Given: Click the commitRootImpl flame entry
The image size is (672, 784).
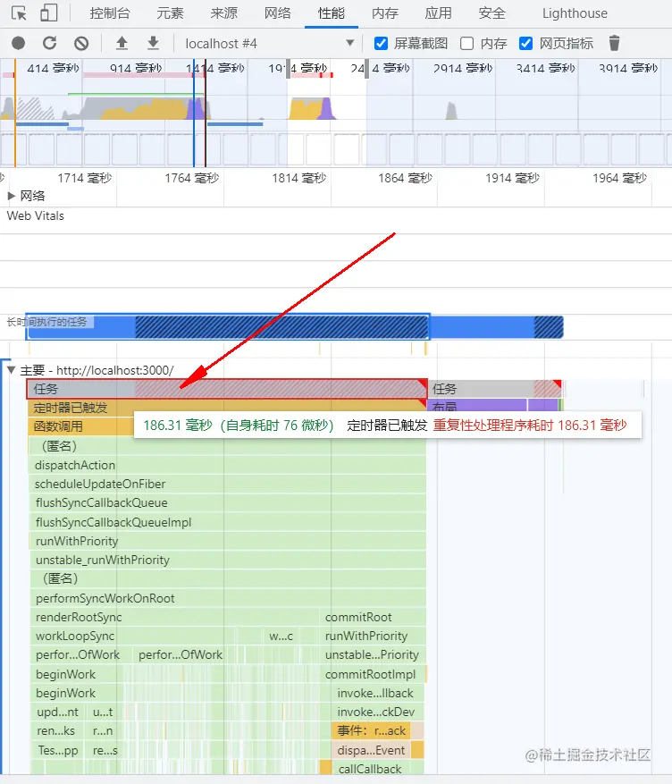Looking at the screenshot, I should coord(373,675).
